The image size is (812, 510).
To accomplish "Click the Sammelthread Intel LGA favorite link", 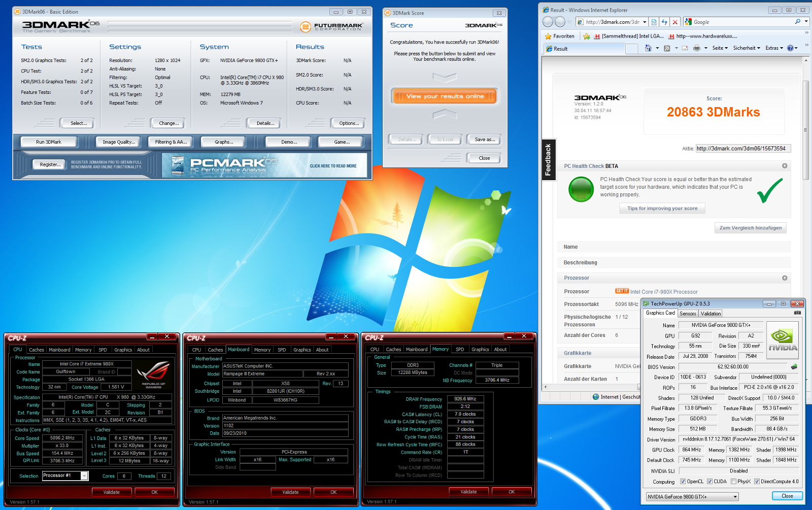I will [x=629, y=36].
